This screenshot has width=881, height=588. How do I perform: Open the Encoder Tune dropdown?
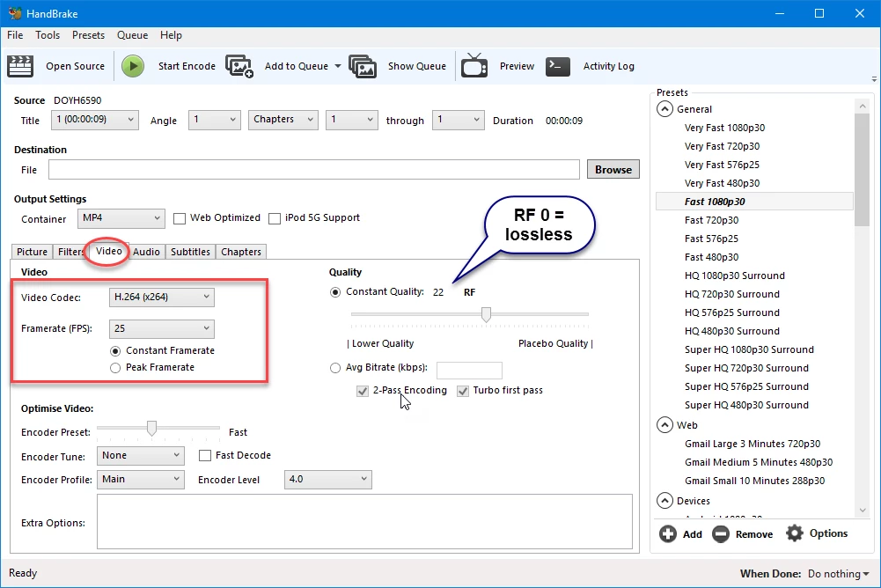point(141,455)
